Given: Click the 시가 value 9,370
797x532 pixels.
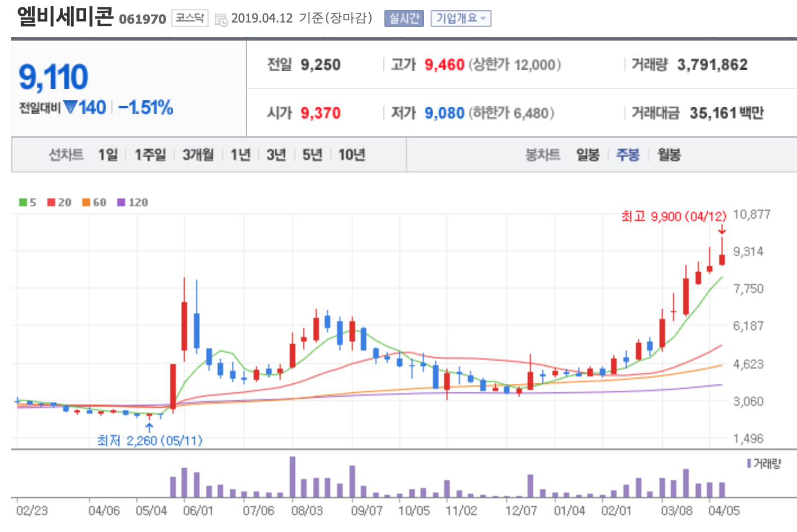Looking at the screenshot, I should [321, 113].
